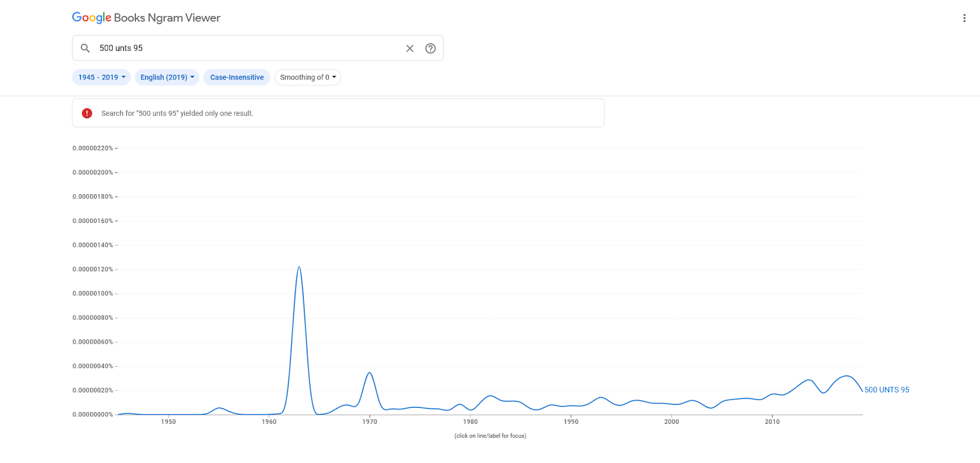Open the help question mark icon

pyautogui.click(x=431, y=48)
